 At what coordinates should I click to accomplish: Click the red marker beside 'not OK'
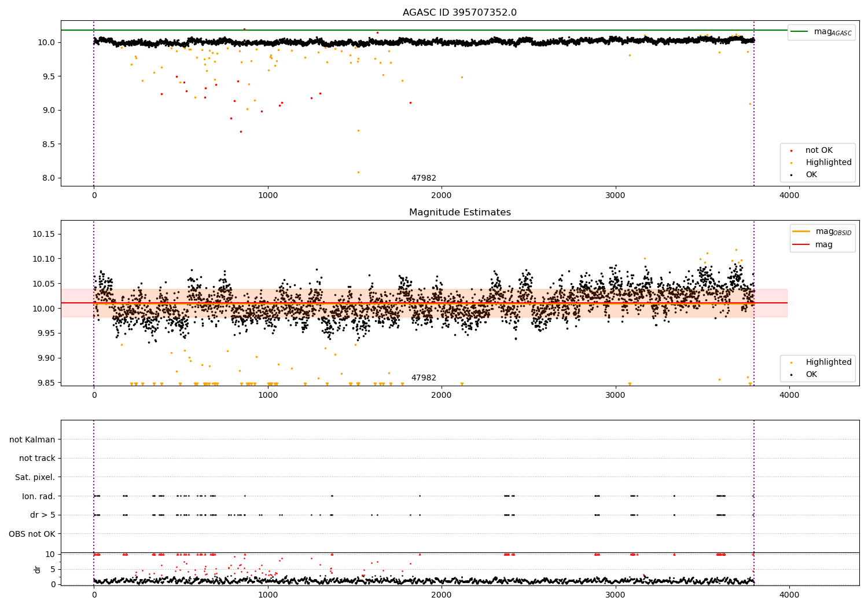tap(791, 151)
